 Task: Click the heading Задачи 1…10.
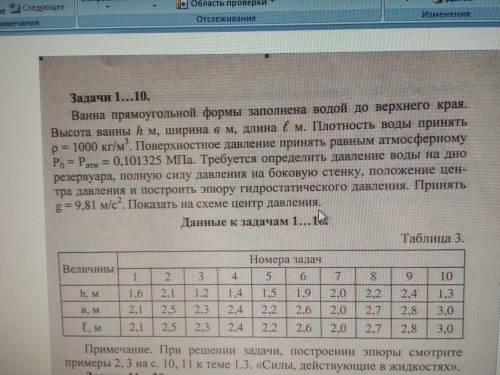pos(110,97)
